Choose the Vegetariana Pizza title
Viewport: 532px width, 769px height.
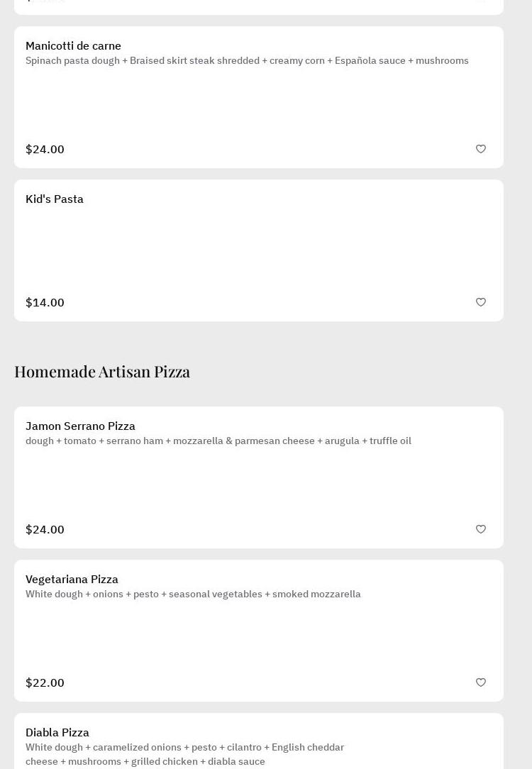pyautogui.click(x=72, y=580)
